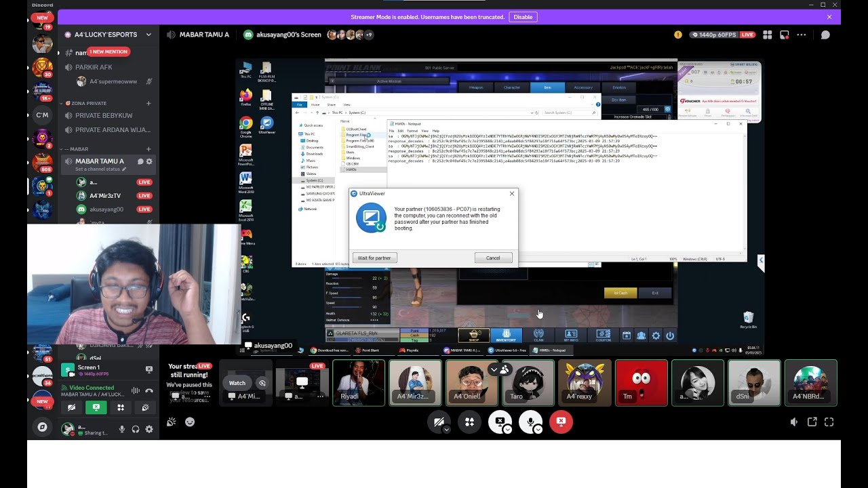
Task: Select Riyadi's video tile
Action: pyautogui.click(x=359, y=383)
